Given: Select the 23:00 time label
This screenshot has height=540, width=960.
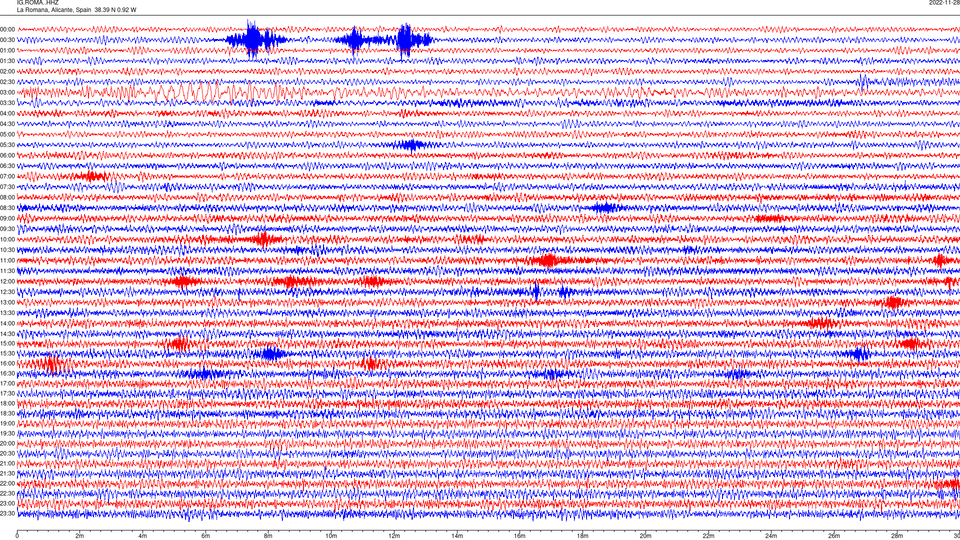Looking at the screenshot, I should [7, 503].
